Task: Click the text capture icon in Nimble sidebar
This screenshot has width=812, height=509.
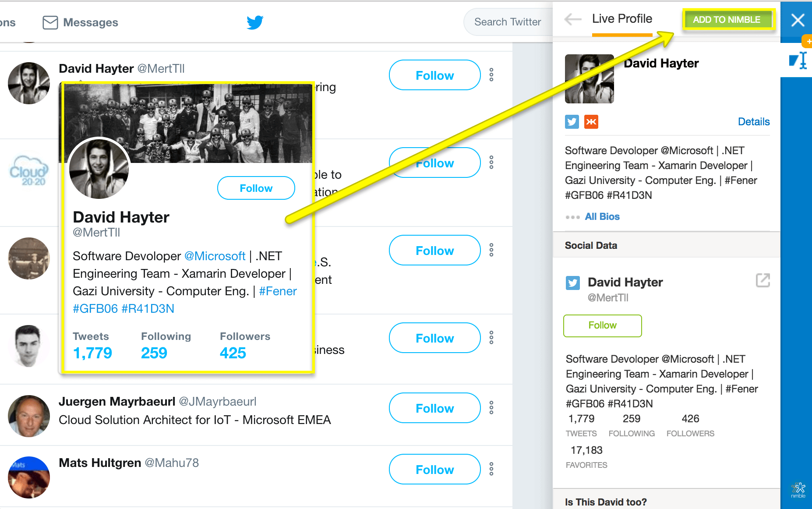Action: point(798,60)
